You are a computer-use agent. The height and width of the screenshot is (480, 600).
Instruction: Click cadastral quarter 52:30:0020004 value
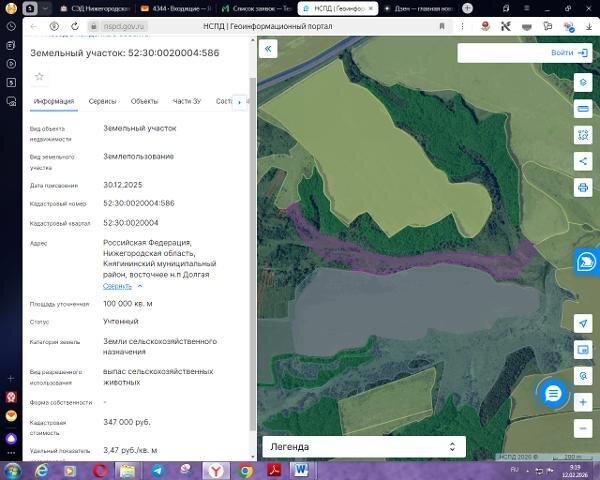[130, 223]
